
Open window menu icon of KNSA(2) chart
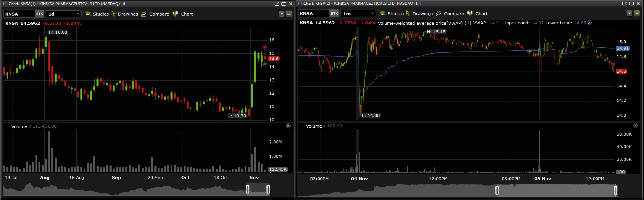[300, 4]
